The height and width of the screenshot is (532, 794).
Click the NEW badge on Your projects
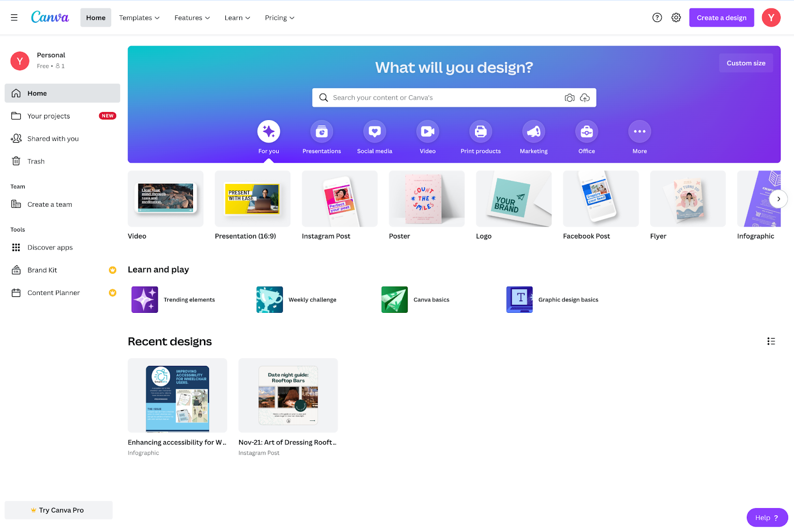click(x=108, y=116)
